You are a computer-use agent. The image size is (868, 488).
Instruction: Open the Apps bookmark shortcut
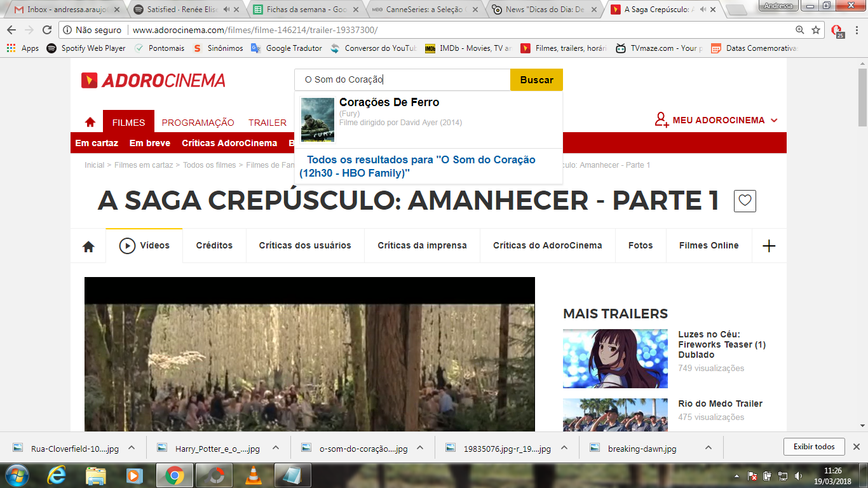(23, 48)
